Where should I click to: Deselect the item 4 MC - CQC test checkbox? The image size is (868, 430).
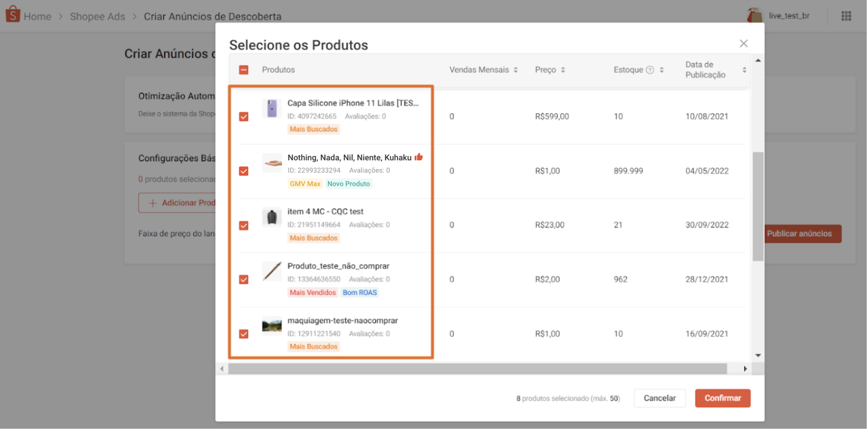[x=243, y=225]
